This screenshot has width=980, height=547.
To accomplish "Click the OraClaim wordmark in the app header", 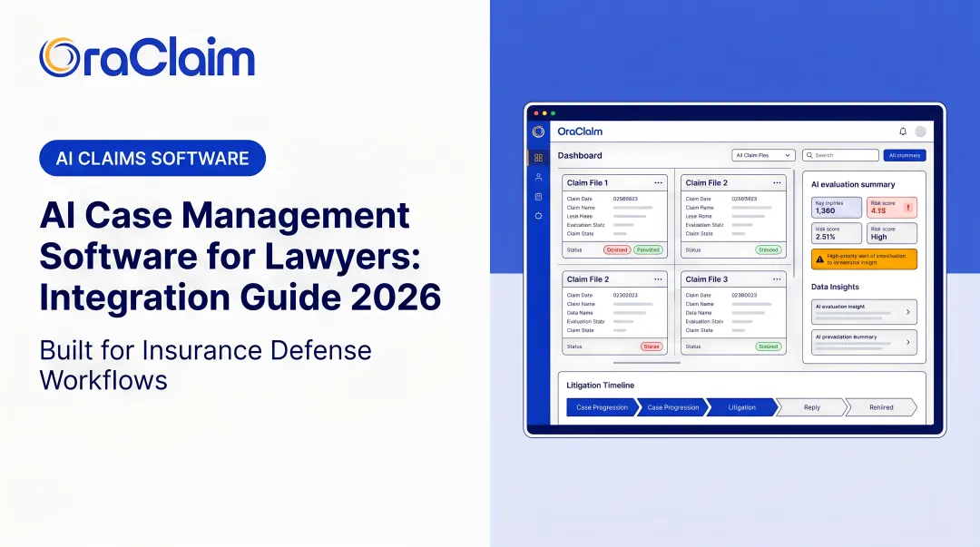I will coord(580,132).
